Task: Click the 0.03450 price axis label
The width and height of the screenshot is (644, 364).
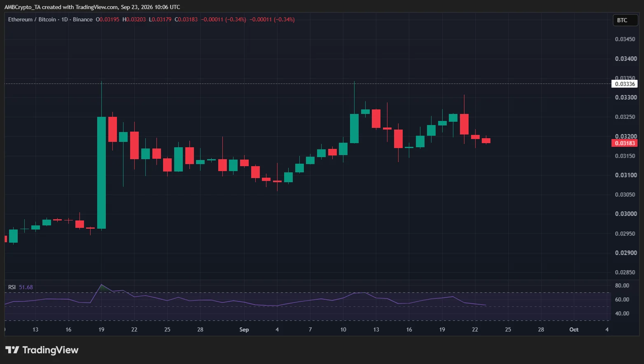Action: click(626, 39)
